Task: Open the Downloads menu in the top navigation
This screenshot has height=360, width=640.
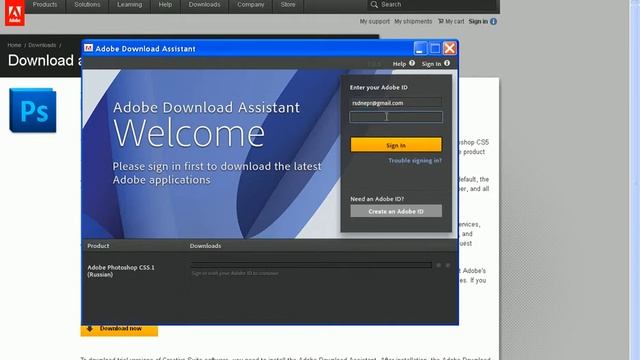Action: pyautogui.click(x=204, y=4)
